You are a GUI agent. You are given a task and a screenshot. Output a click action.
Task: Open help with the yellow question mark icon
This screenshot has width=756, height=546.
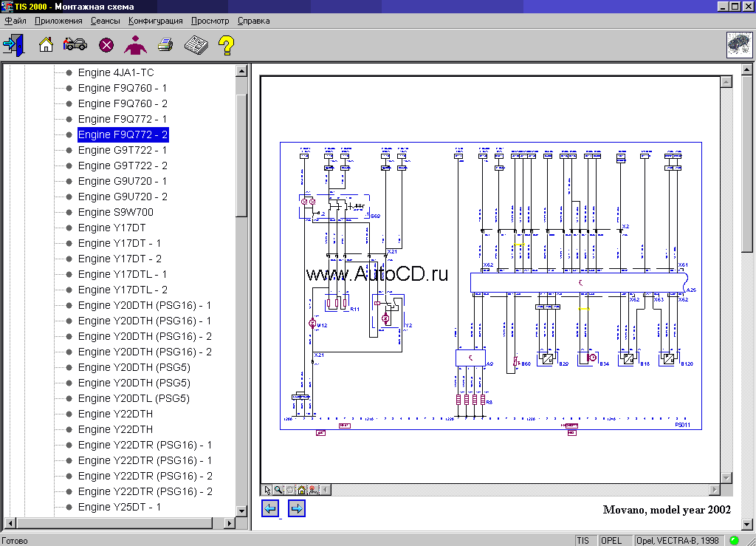click(226, 45)
